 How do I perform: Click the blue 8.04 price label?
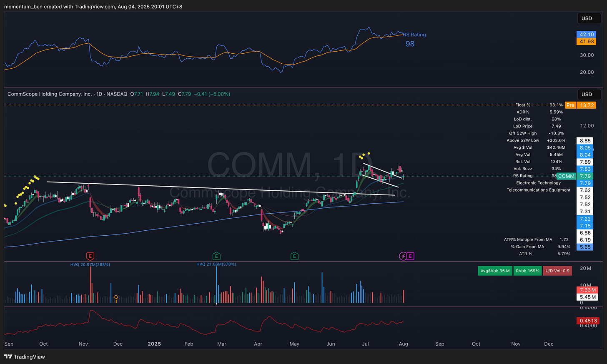pyautogui.click(x=585, y=155)
